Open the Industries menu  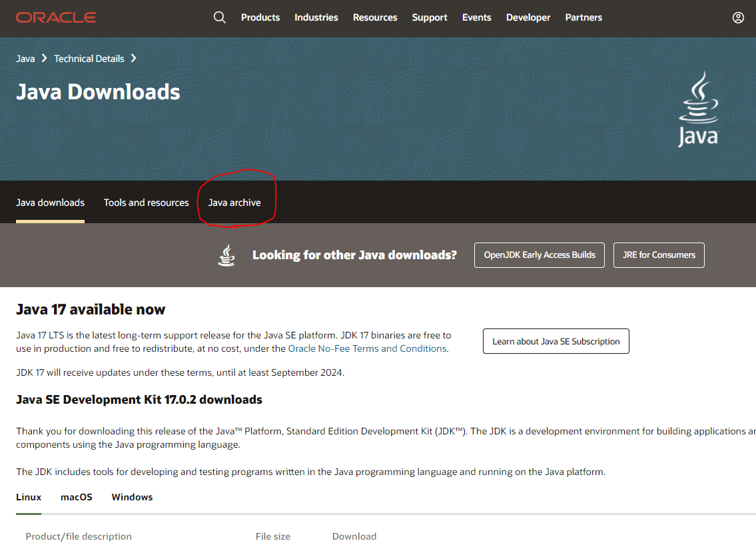316,17
